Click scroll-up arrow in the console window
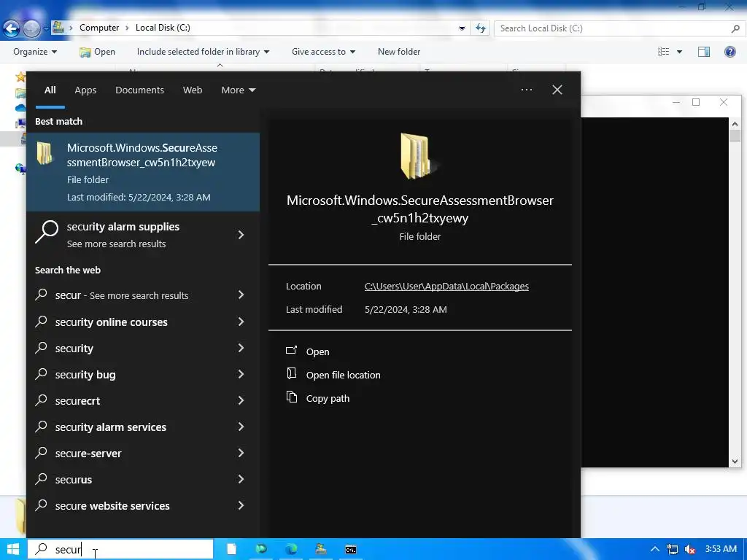This screenshot has height=560, width=747. (735, 124)
